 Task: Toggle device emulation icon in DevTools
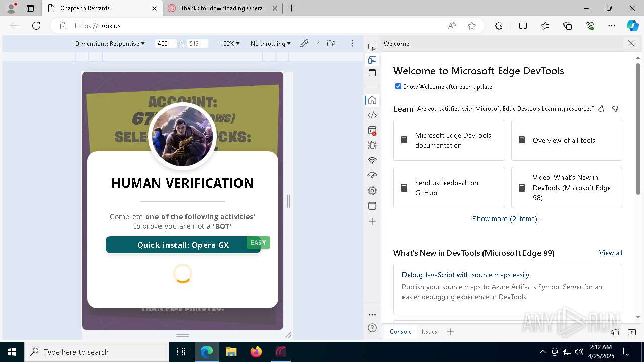click(372, 60)
